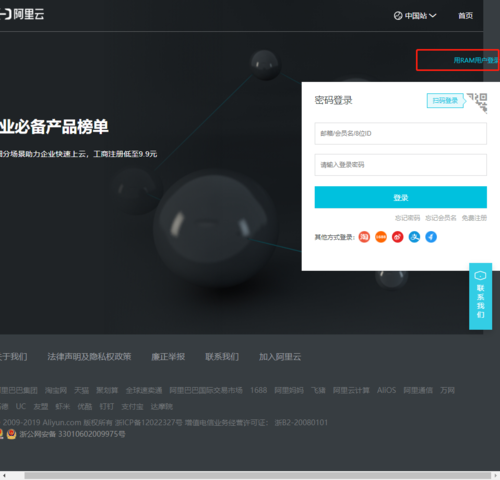Click the police badge icon beside 浙公网安备
This screenshot has width=500, height=480.
coord(11,434)
